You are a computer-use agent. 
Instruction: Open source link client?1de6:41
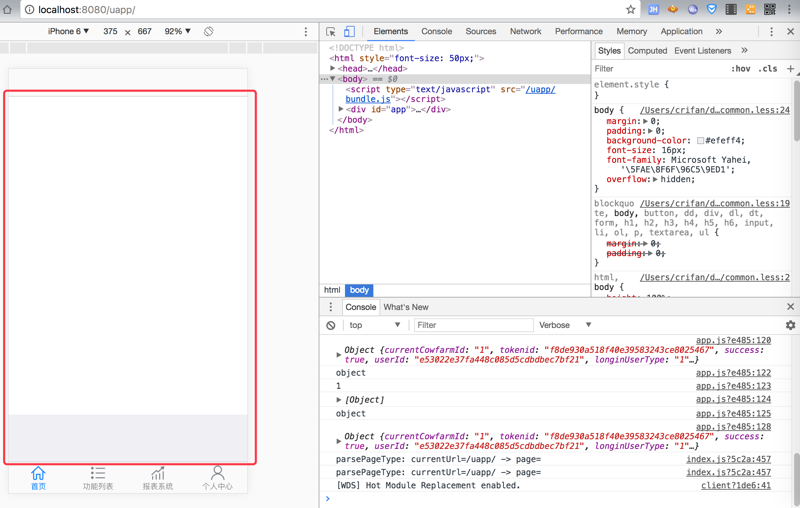(736, 486)
